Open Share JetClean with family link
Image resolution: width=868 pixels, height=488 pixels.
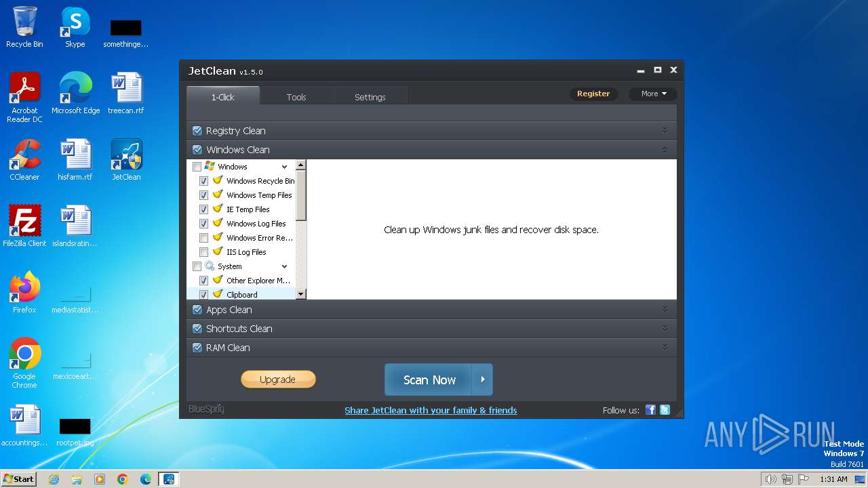[431, 410]
